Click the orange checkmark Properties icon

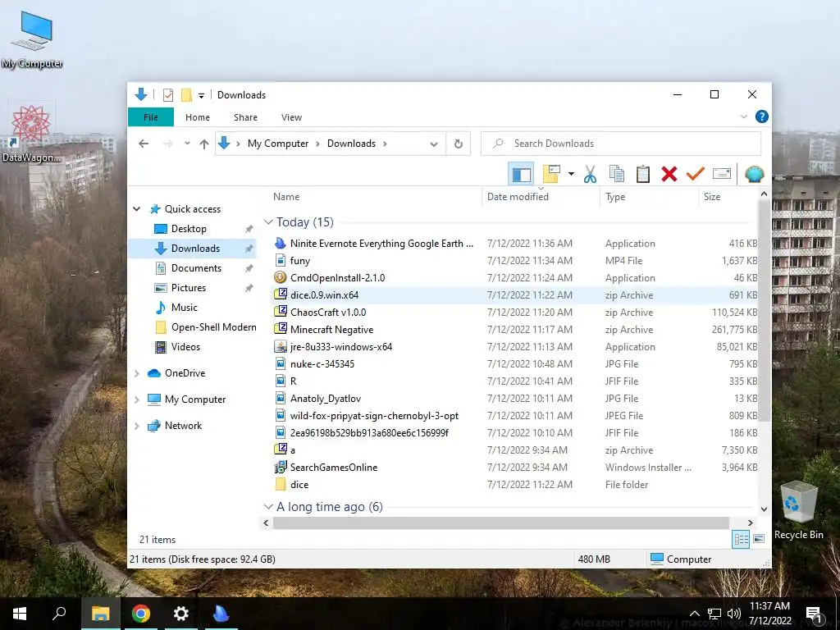tap(696, 174)
